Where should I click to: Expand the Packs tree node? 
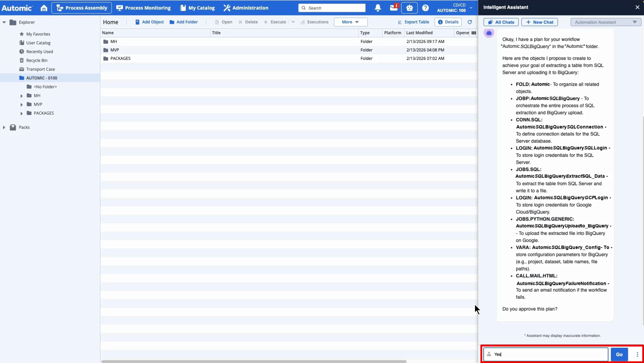(4, 127)
